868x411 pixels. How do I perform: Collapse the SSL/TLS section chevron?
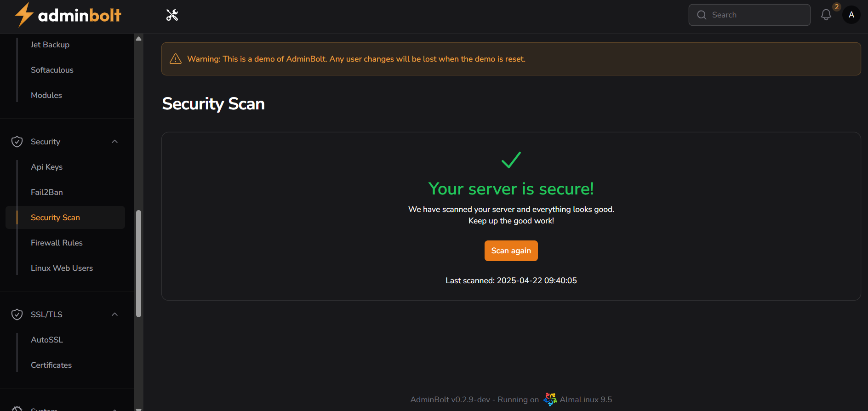coord(115,314)
